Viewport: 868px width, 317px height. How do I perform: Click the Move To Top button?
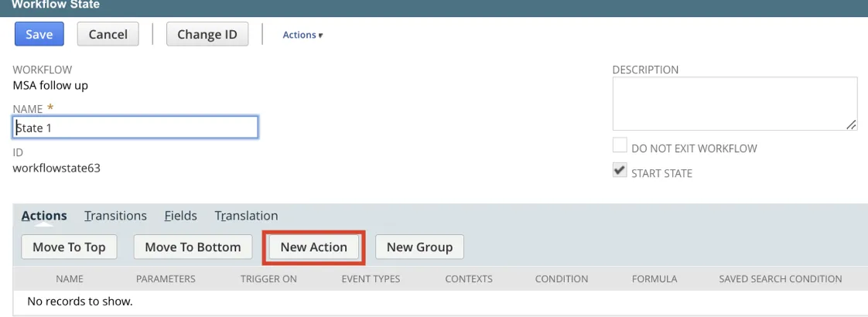point(69,247)
